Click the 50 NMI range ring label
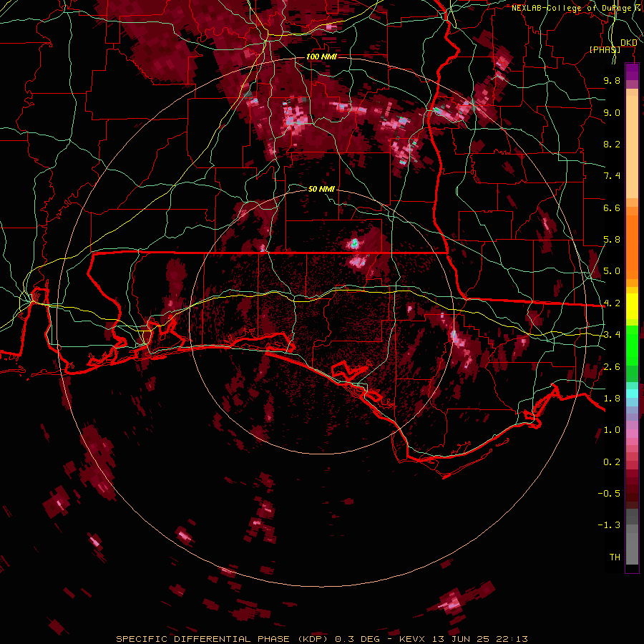Screen dimensions: 644x644 (321, 189)
